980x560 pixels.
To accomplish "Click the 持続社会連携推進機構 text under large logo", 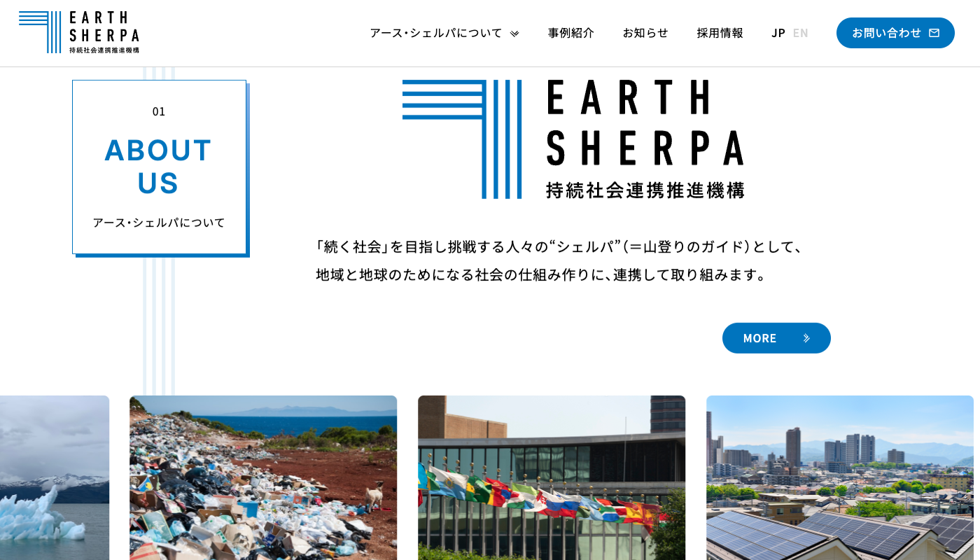I will 645,190.
